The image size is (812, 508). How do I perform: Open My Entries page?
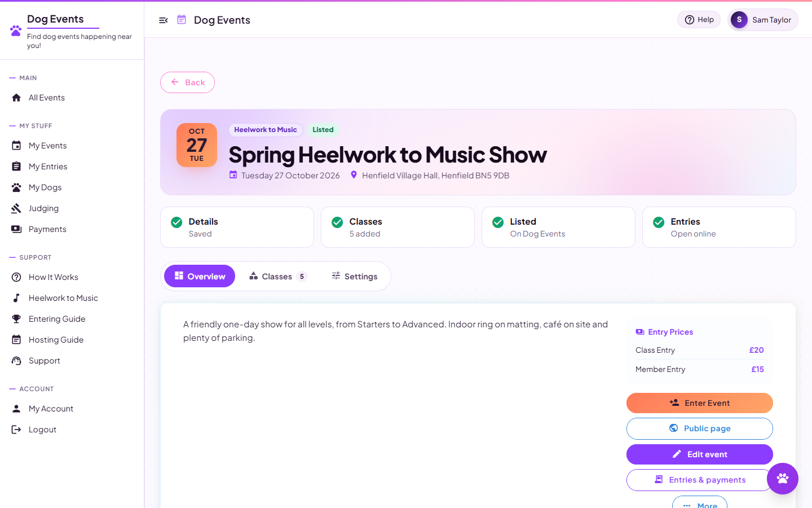[72, 167]
